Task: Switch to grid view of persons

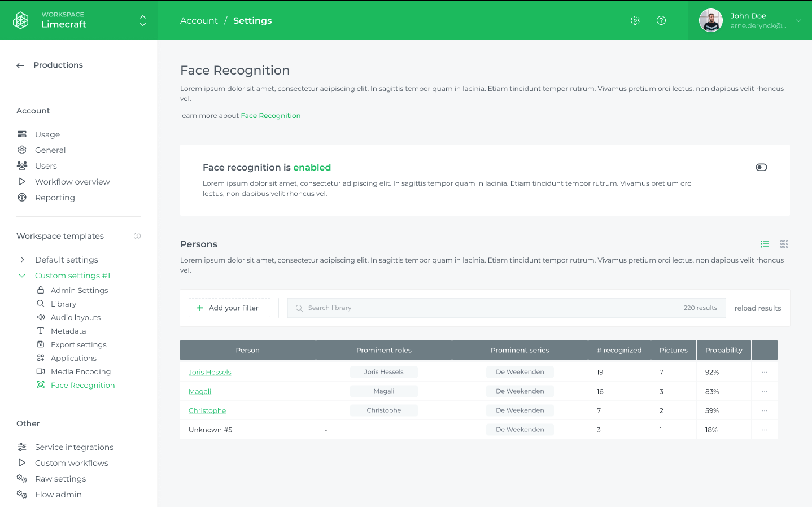Action: [x=784, y=244]
